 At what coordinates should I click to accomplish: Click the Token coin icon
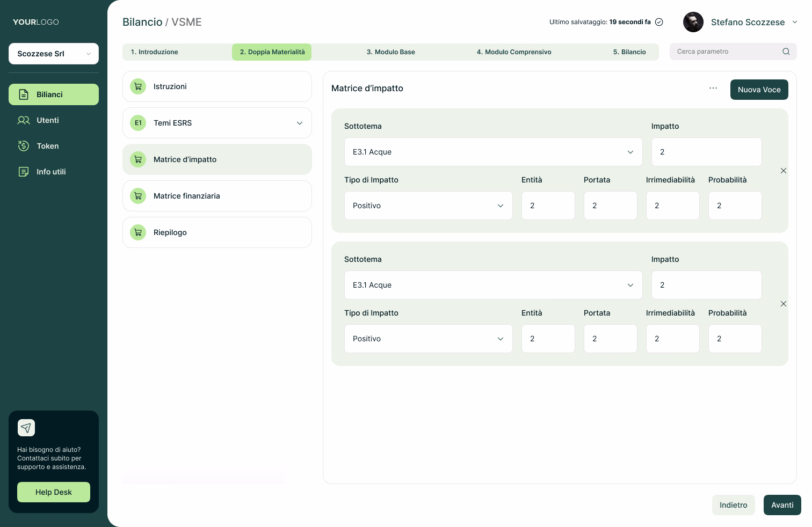click(24, 146)
